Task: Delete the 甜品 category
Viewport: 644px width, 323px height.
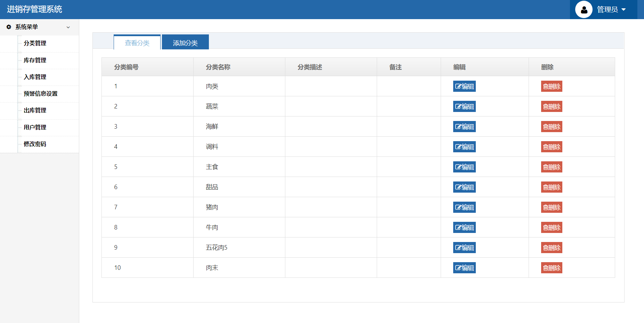Action: [552, 187]
